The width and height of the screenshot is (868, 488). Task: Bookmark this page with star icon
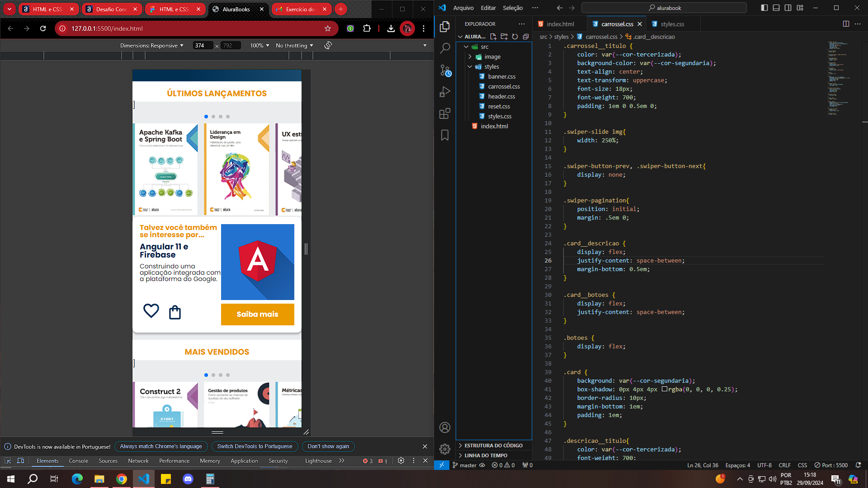coord(328,28)
